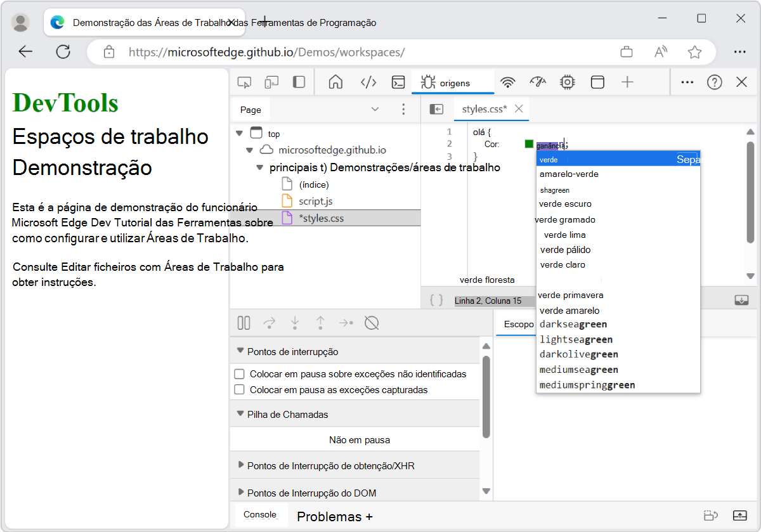
Task: Select the inspect element tool
Action: click(244, 82)
